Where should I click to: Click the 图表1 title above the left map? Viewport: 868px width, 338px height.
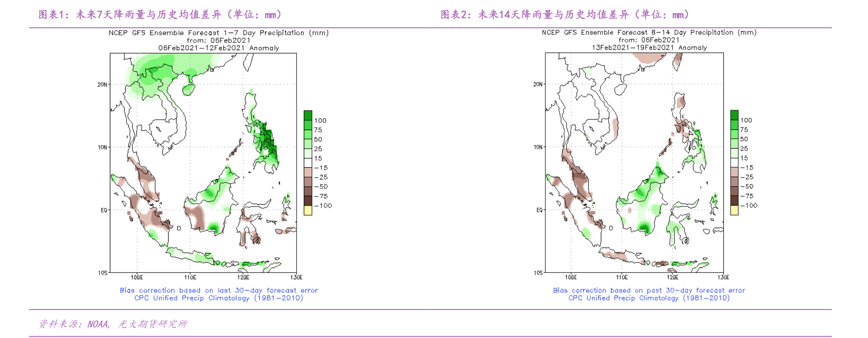(160, 14)
